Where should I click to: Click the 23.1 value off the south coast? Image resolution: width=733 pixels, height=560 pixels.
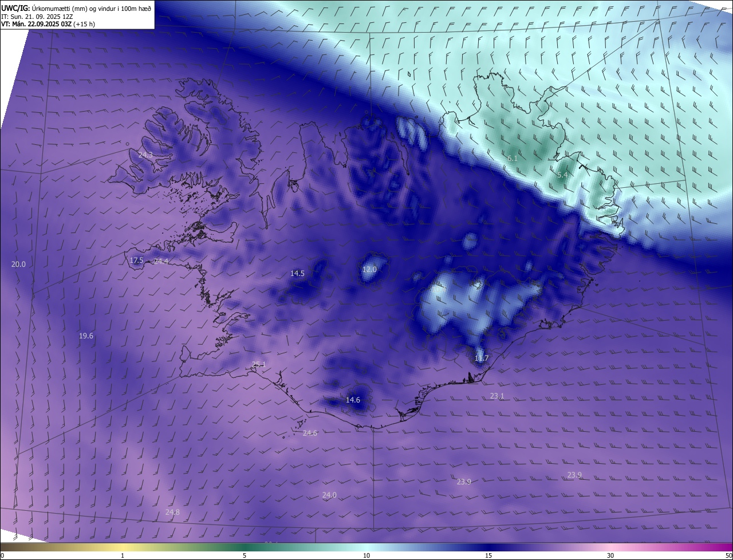497,396
